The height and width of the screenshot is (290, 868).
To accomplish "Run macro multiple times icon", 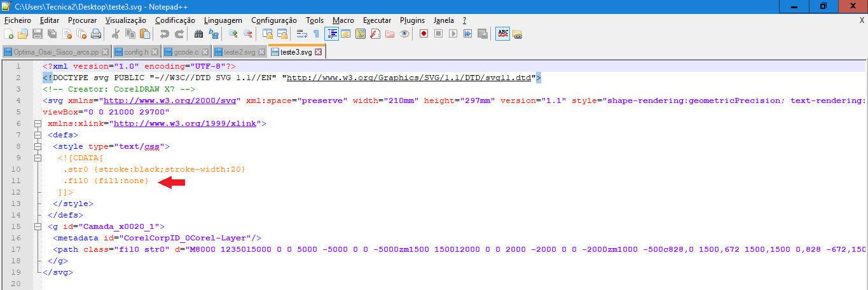I will pyautogui.click(x=468, y=34).
